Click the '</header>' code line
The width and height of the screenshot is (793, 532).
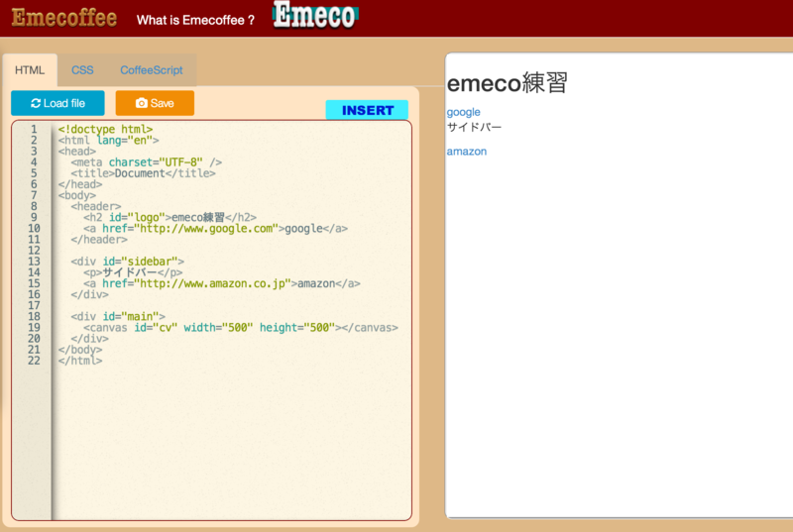click(99, 240)
